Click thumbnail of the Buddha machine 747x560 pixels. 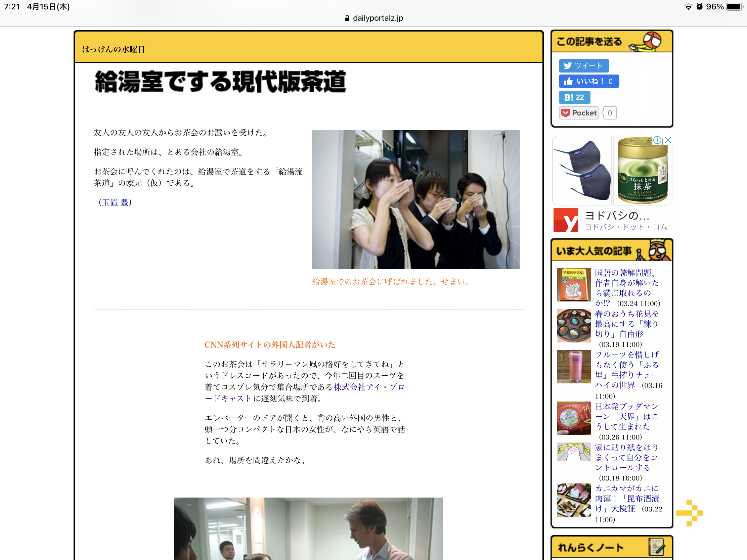point(573,418)
